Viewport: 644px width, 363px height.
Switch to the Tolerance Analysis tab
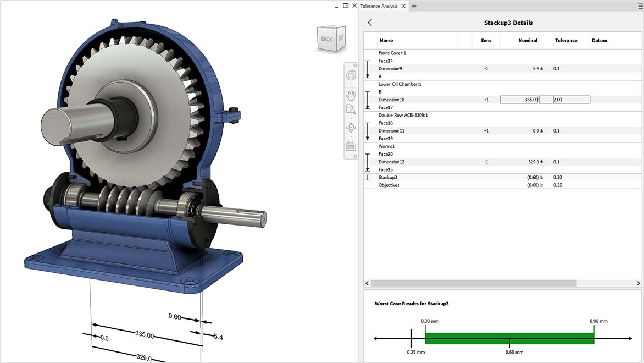(x=380, y=5)
